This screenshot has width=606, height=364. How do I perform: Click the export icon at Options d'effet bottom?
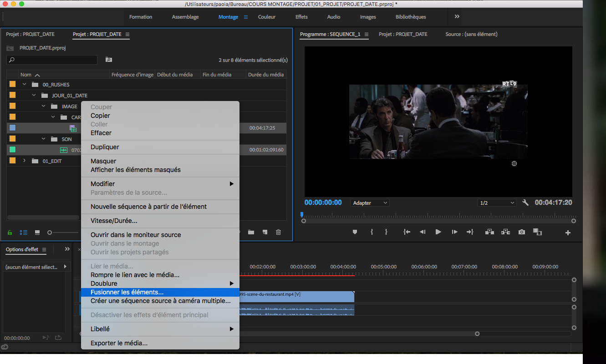coord(58,338)
